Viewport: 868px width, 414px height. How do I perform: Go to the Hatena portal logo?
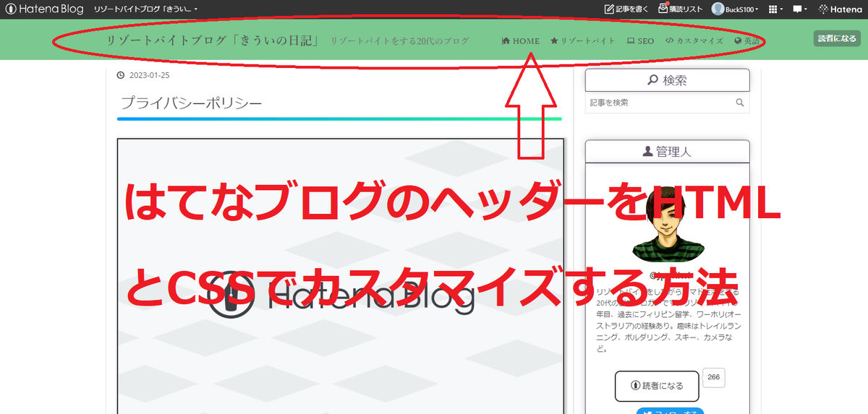point(840,9)
